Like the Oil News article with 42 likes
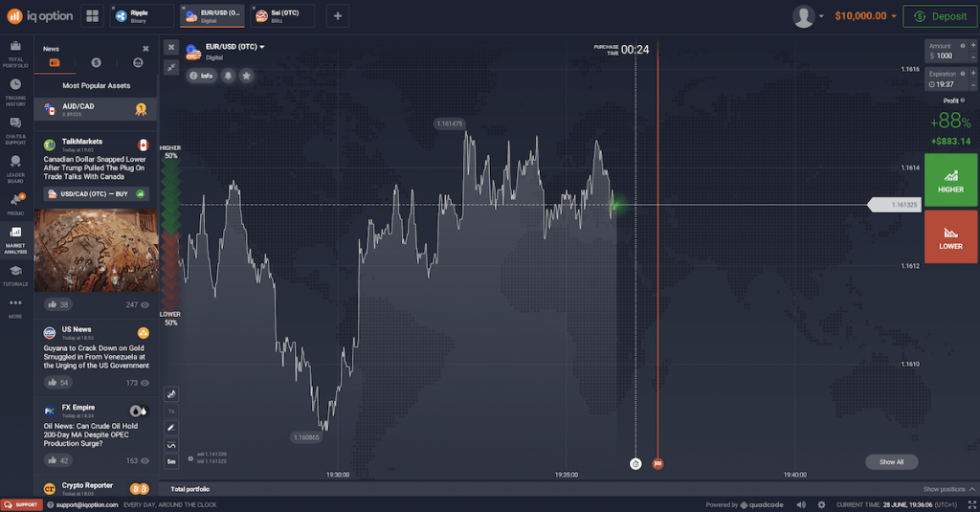 58,460
